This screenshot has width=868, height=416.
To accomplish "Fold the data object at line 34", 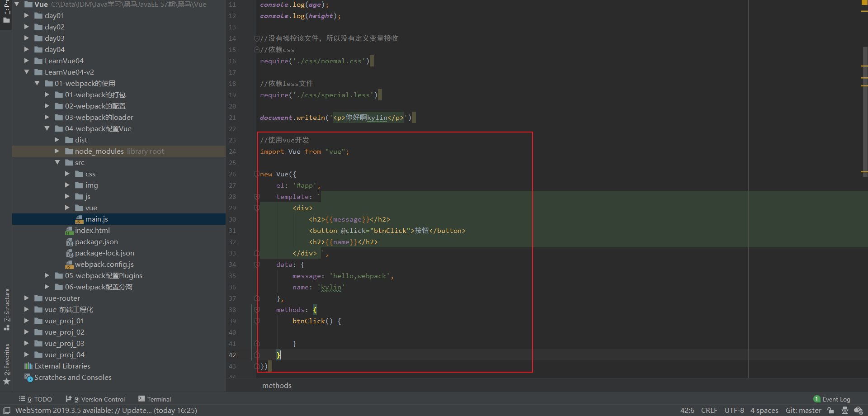I will click(x=257, y=265).
